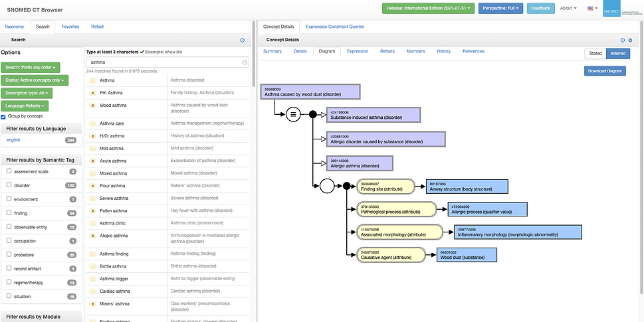Open the About dropdown menu
Viewport: 644px width, 322px height.
click(568, 8)
